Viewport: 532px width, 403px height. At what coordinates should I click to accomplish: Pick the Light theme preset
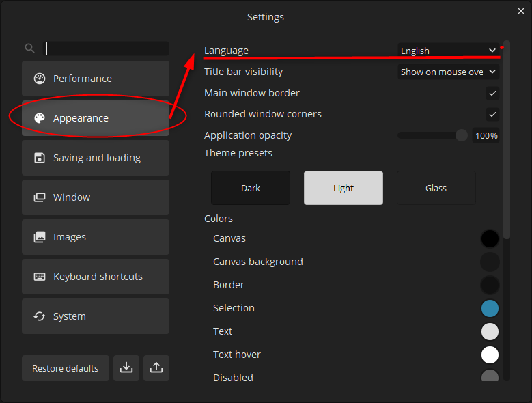344,188
